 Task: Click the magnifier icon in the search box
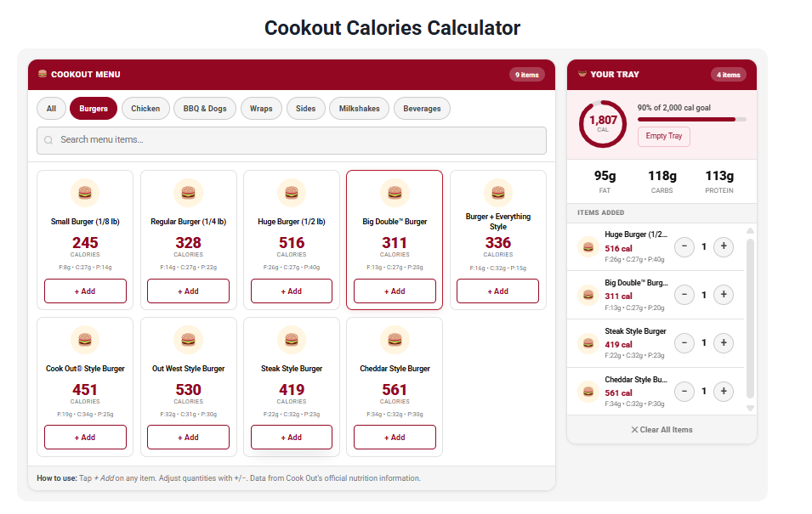48,140
